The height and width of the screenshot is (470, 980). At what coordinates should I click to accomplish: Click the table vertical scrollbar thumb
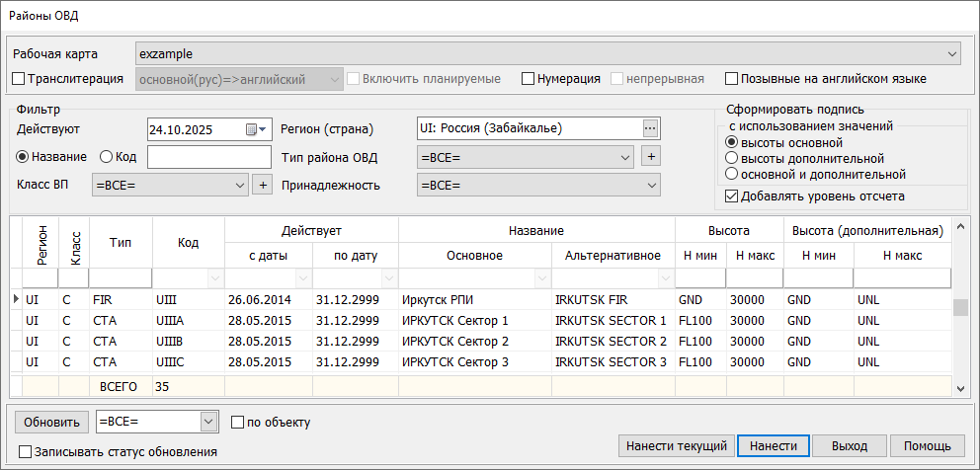[959, 307]
